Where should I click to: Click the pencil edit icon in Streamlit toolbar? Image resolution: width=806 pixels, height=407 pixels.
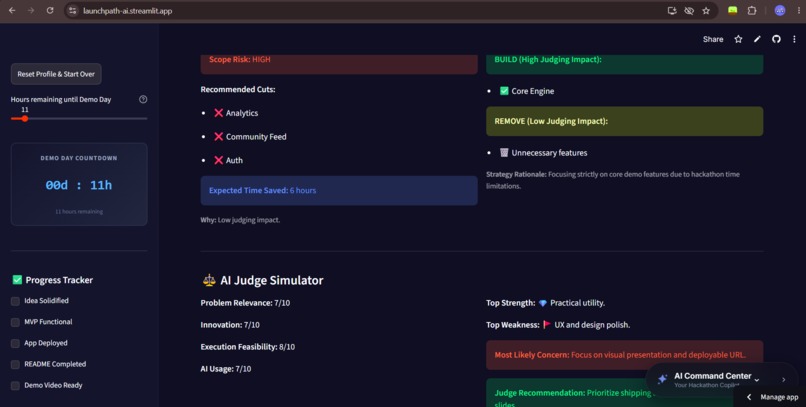tap(757, 39)
